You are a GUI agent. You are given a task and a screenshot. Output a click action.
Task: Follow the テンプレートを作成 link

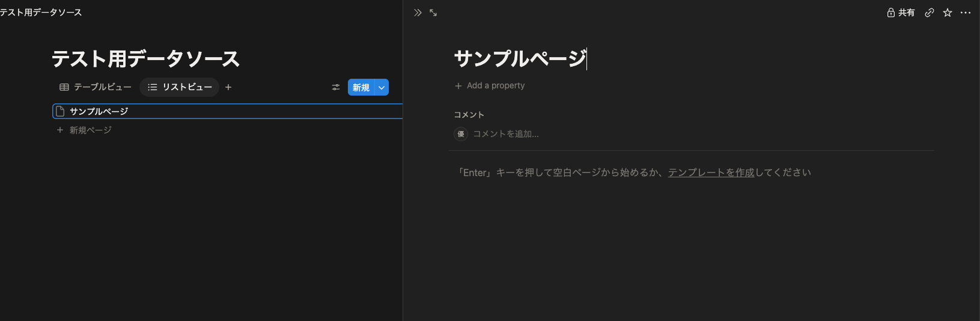[711, 173]
